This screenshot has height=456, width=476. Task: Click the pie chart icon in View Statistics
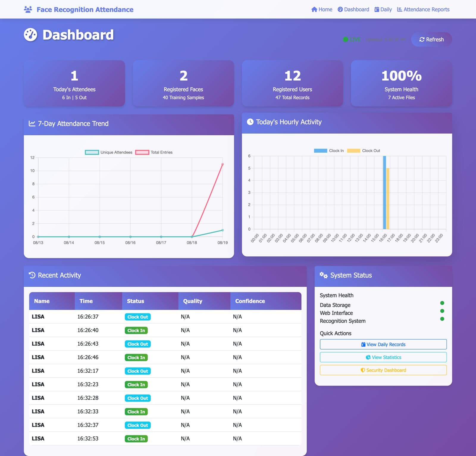(x=368, y=357)
